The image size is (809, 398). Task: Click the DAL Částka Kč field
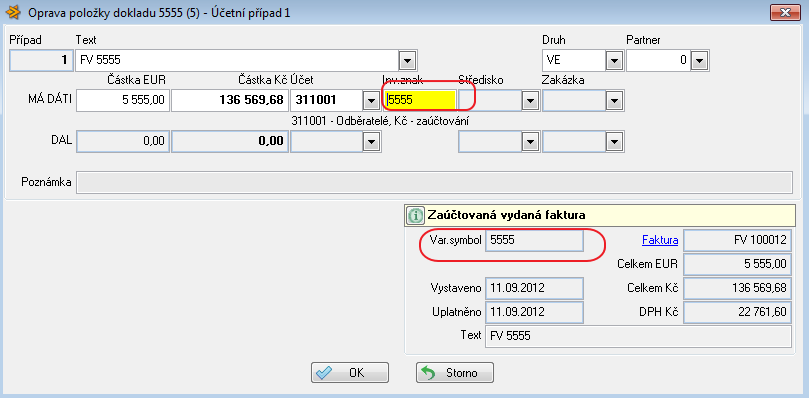point(229,141)
